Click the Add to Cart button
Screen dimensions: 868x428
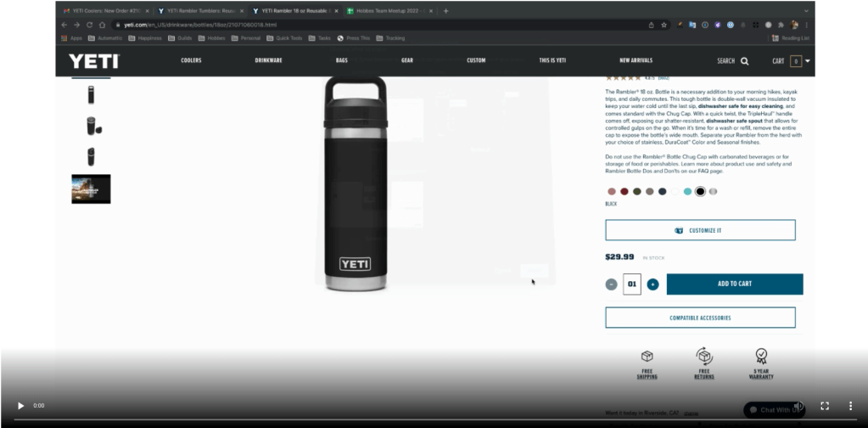tap(734, 284)
